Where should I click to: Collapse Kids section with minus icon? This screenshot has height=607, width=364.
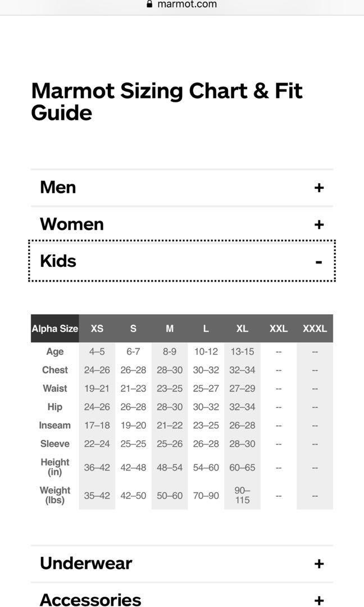click(x=319, y=262)
